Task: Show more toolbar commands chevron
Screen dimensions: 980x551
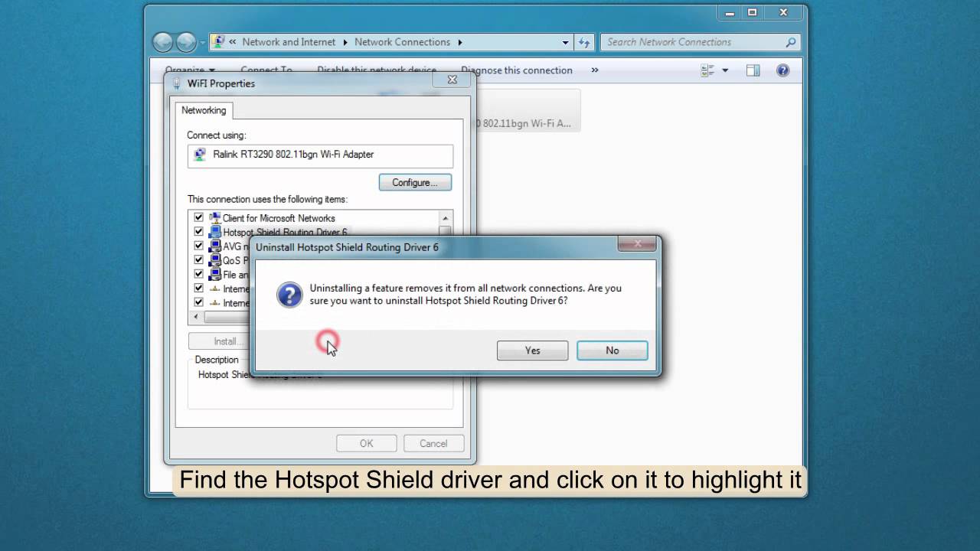Action: tap(594, 70)
